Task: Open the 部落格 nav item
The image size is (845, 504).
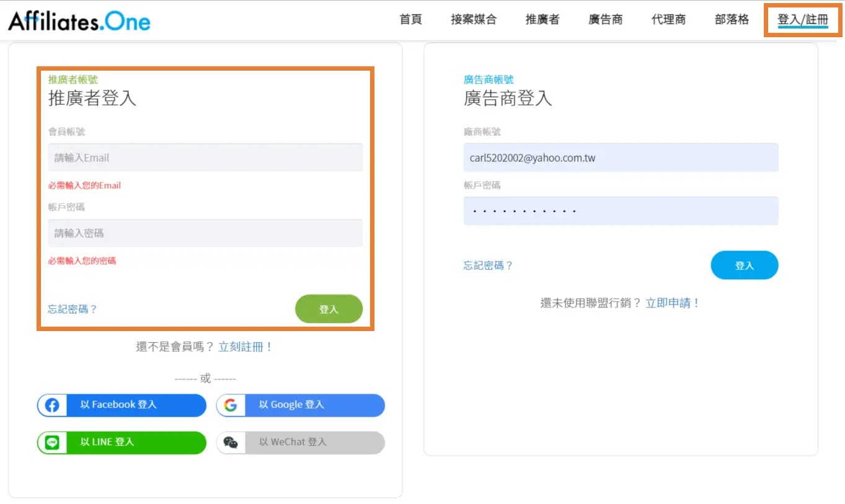Action: coord(732,20)
